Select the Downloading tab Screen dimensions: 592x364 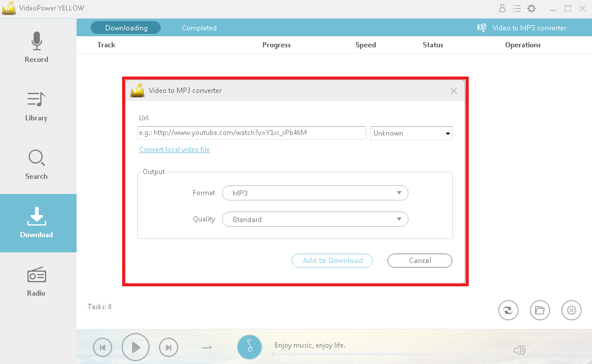pyautogui.click(x=125, y=27)
